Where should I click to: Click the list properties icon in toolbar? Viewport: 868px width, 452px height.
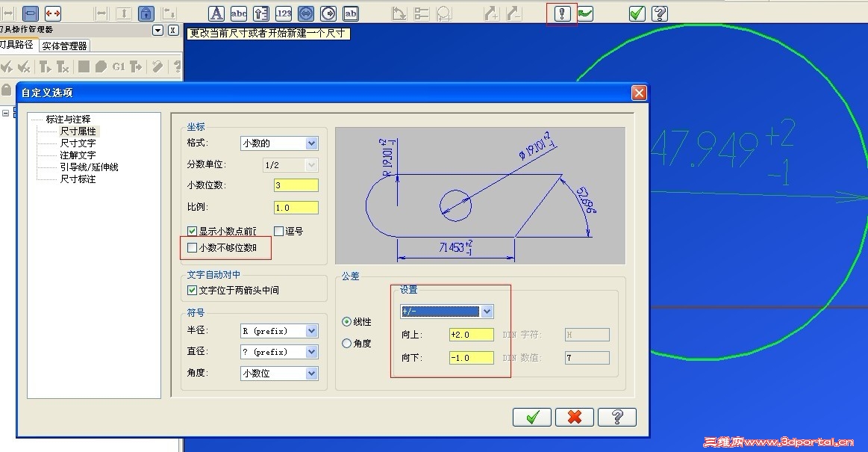coord(421,13)
